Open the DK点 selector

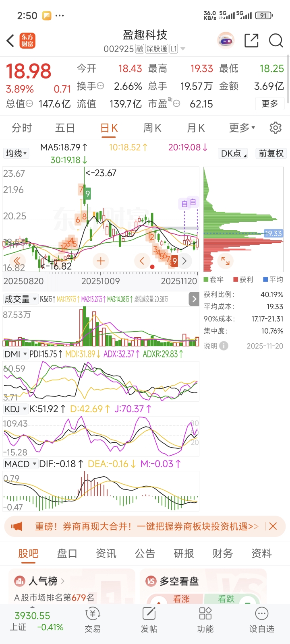pos(234,153)
